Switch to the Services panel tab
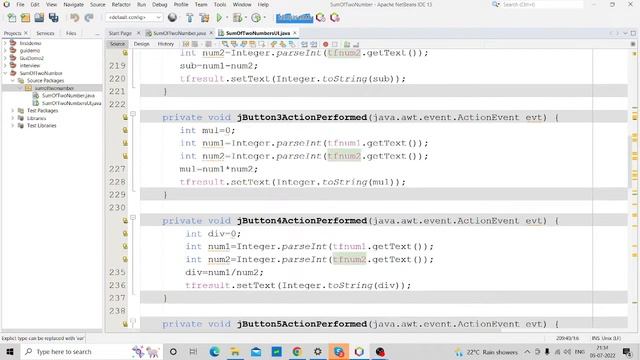The image size is (640, 360). (45, 33)
